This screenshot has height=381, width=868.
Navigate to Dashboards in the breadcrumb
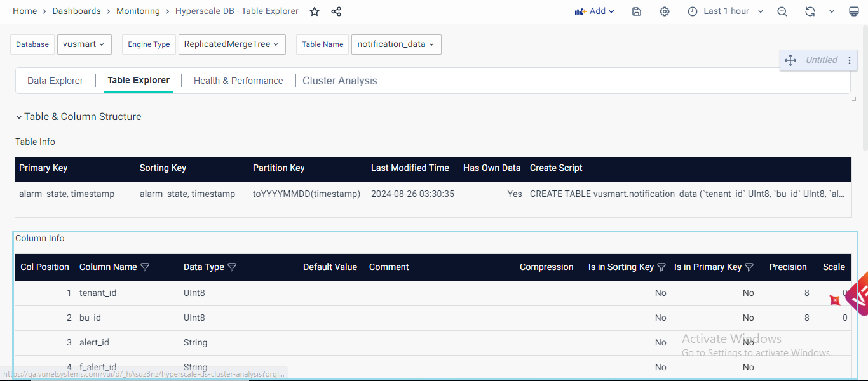click(x=76, y=11)
